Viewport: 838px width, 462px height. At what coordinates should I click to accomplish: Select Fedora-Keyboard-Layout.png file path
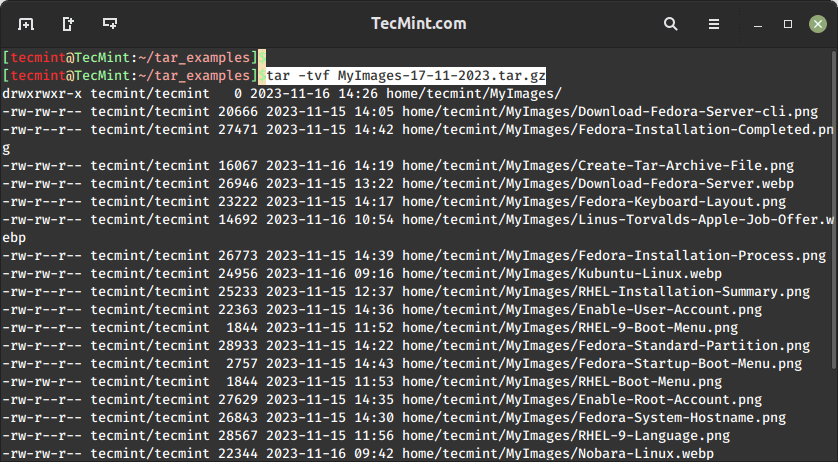pyautogui.click(x=594, y=202)
